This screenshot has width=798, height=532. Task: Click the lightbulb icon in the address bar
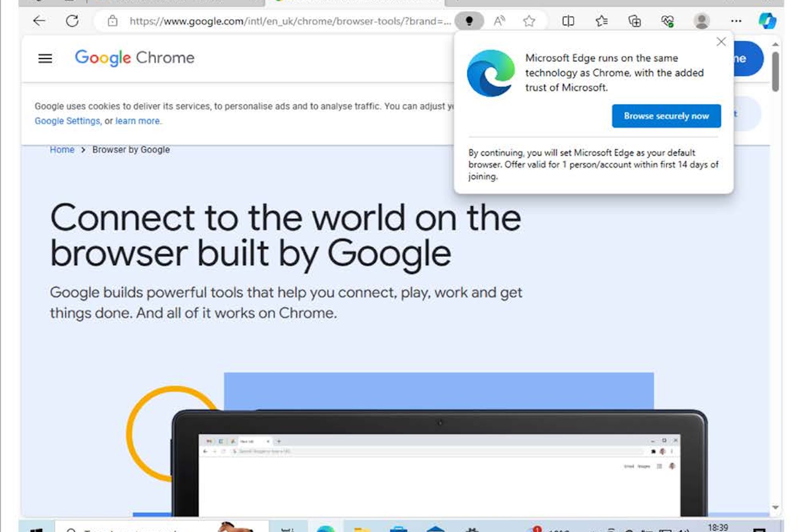coord(469,21)
